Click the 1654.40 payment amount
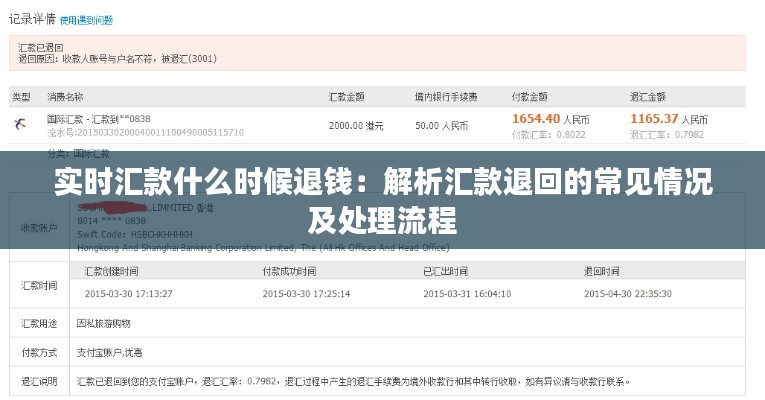 tap(536, 118)
